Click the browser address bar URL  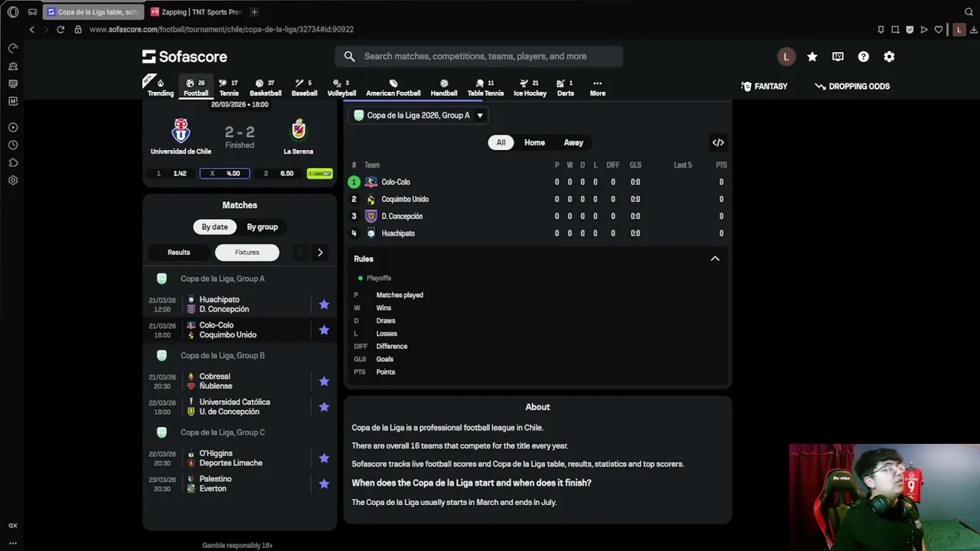(x=221, y=29)
